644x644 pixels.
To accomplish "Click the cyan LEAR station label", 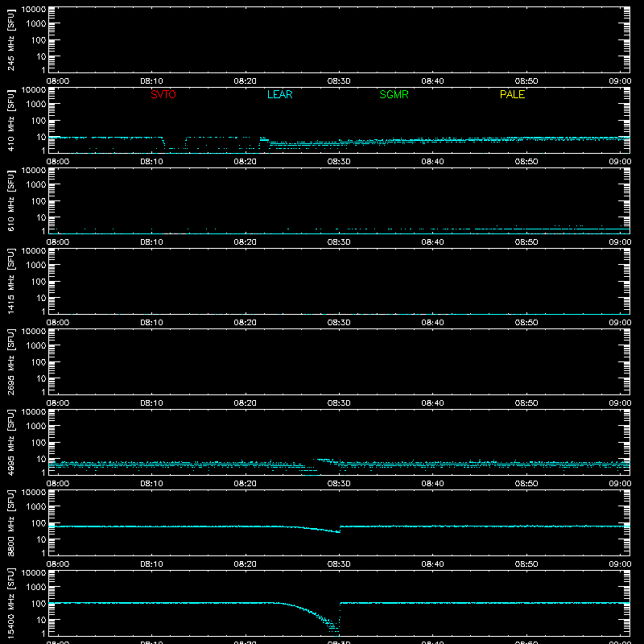I will [279, 94].
